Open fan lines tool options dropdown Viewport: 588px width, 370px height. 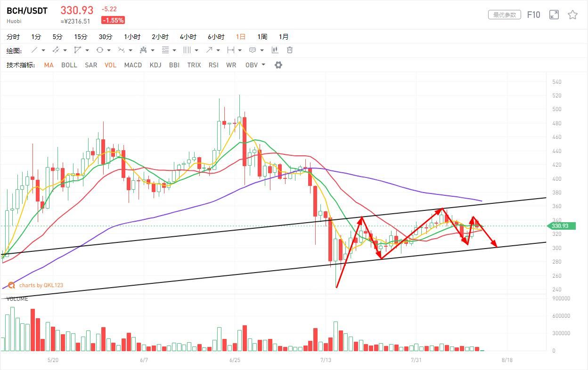tap(152, 50)
